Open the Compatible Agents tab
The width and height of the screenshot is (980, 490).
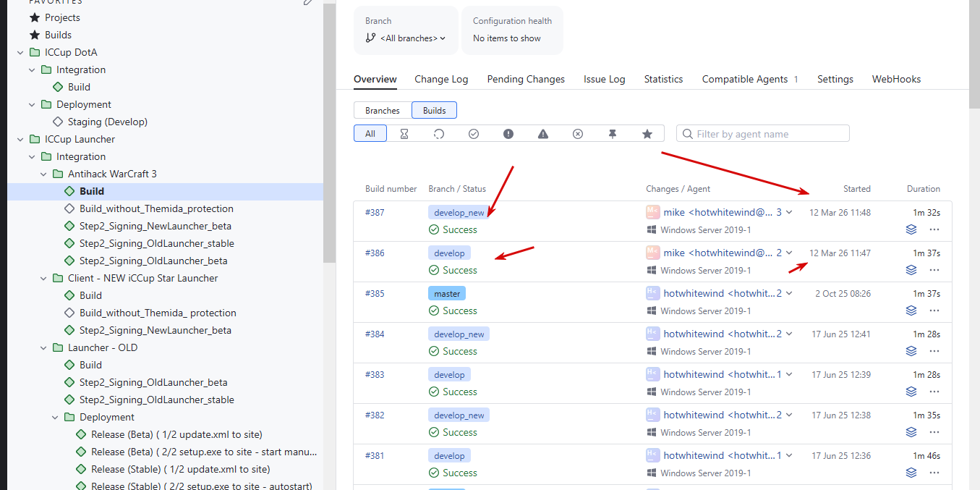(x=750, y=79)
